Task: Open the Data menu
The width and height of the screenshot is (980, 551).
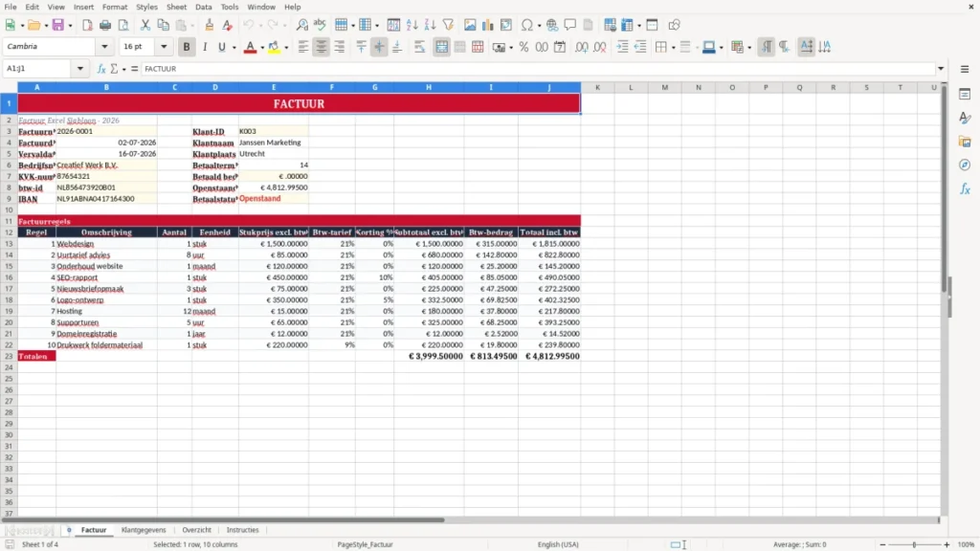Action: 203,7
